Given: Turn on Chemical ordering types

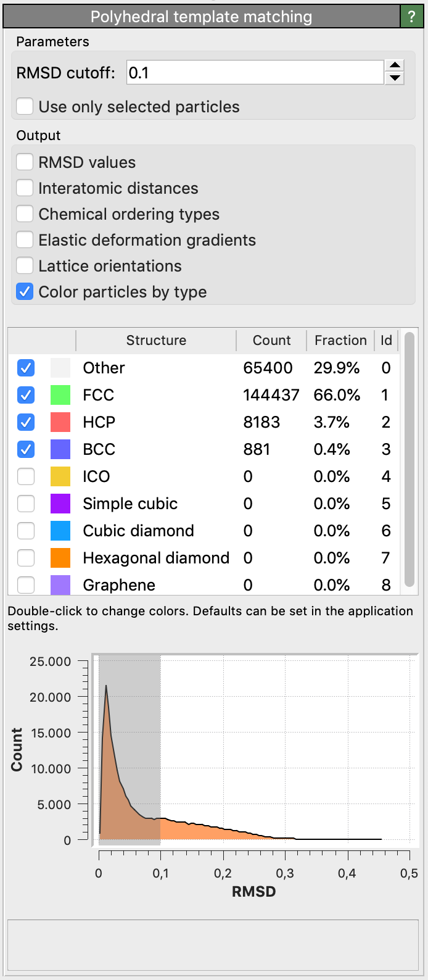Looking at the screenshot, I should 25,214.
